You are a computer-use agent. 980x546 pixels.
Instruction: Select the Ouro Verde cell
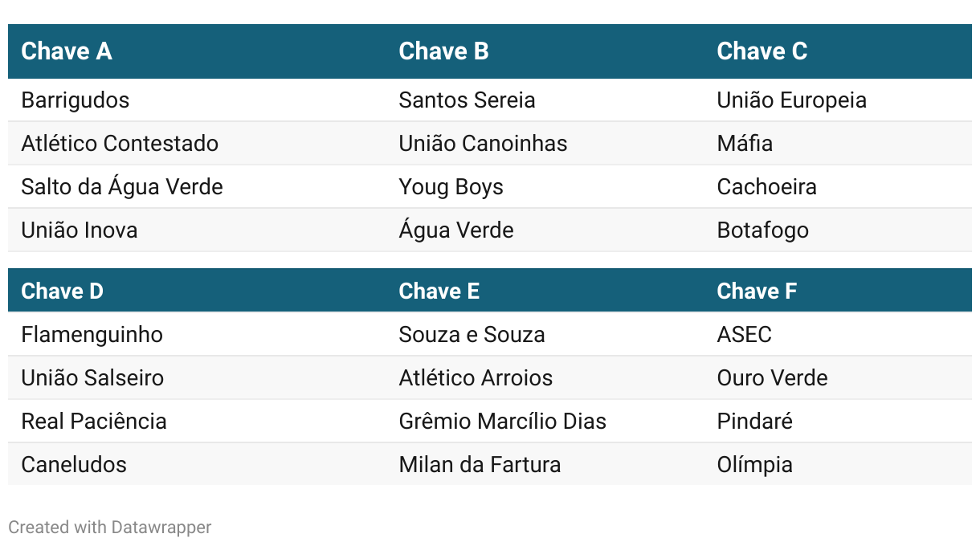pyautogui.click(x=772, y=378)
